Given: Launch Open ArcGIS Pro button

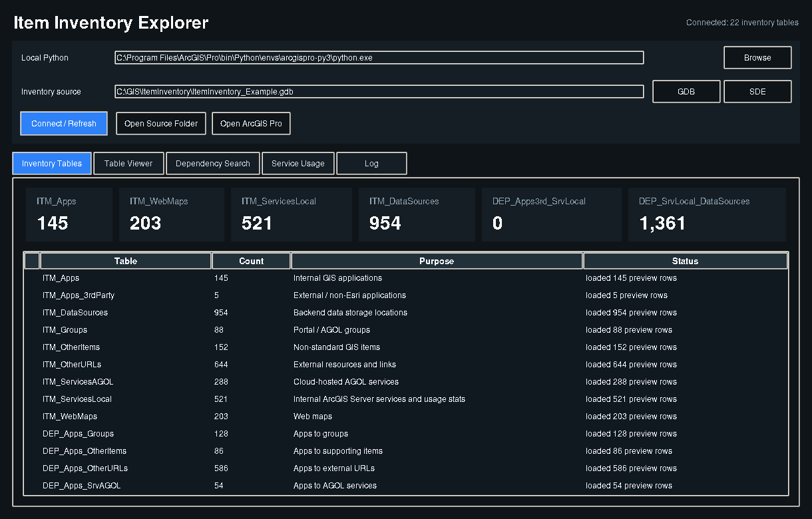Looking at the screenshot, I should (251, 123).
